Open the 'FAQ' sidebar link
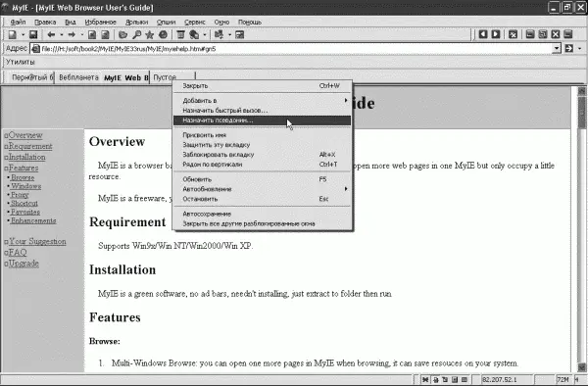The width and height of the screenshot is (588, 386). [x=18, y=252]
